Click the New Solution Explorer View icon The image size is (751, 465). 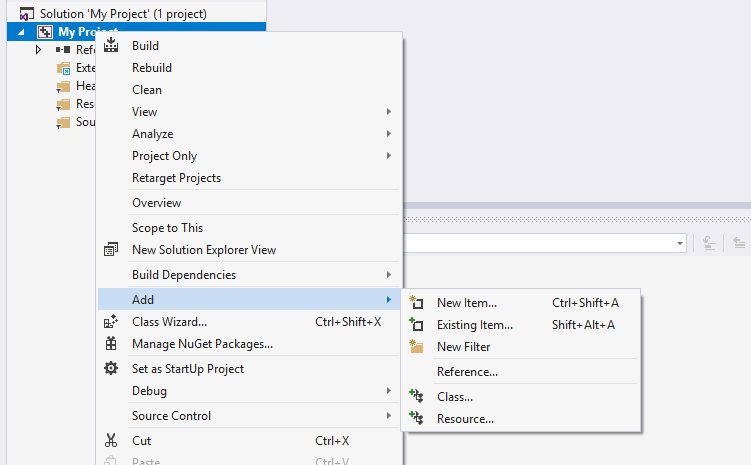click(x=111, y=250)
